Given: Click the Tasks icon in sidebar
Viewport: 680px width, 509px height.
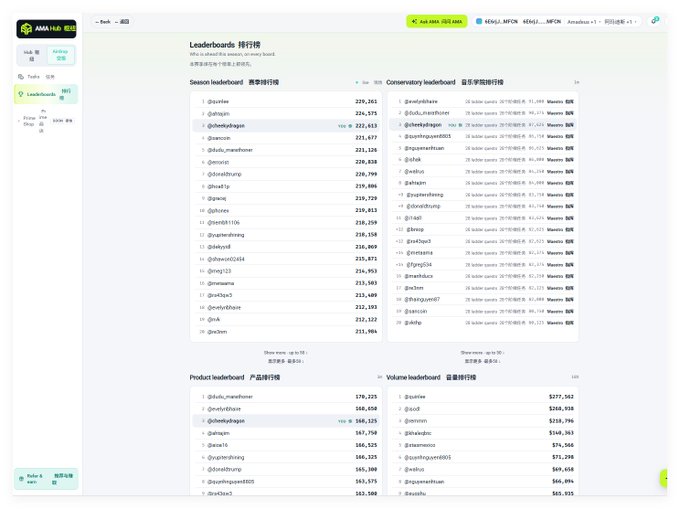Looking at the screenshot, I should (21, 77).
